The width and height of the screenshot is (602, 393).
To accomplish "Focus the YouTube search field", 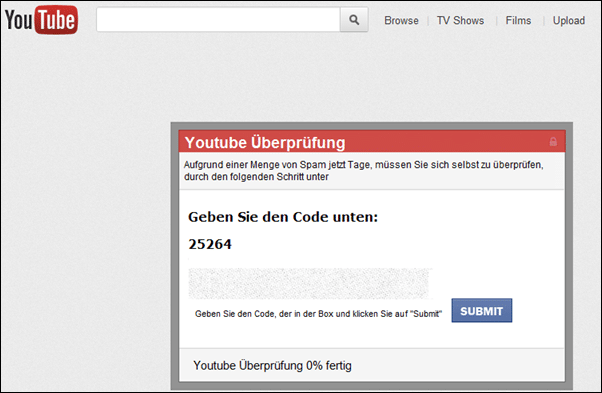I will (x=218, y=20).
